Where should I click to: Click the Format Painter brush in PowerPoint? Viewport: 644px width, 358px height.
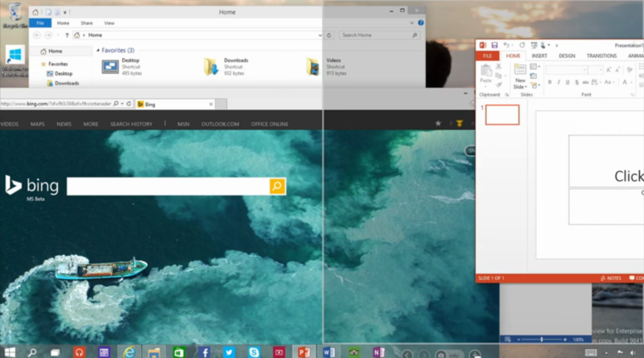point(499,85)
